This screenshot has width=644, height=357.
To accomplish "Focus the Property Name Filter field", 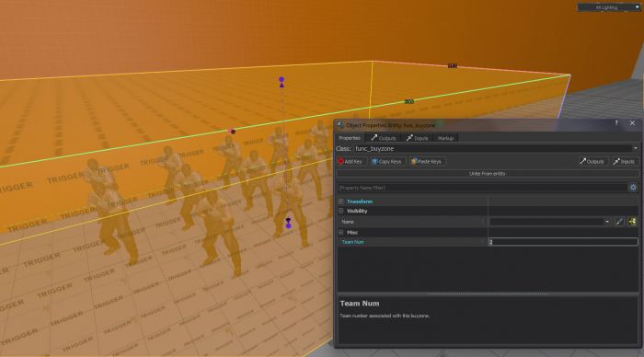I will (481, 188).
